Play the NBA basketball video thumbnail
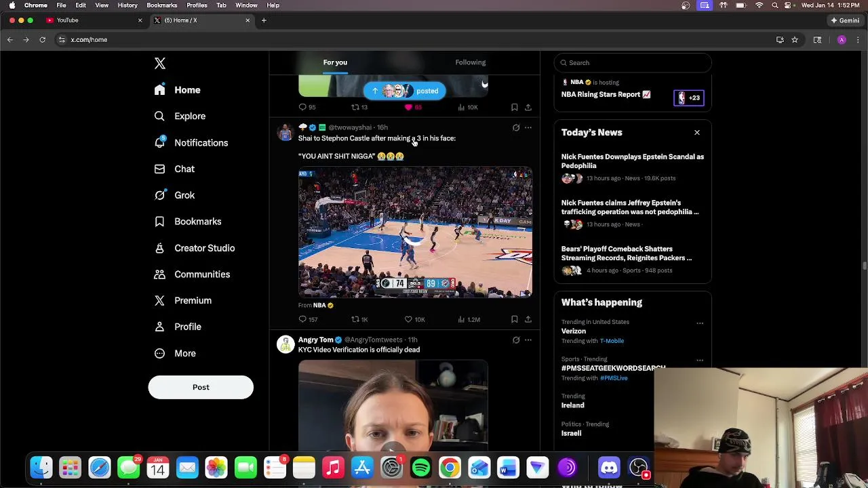Viewport: 868px width, 488px height. pos(415,232)
